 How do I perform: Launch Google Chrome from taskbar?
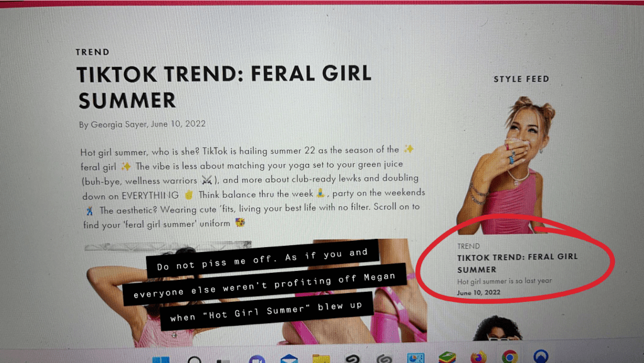510,357
